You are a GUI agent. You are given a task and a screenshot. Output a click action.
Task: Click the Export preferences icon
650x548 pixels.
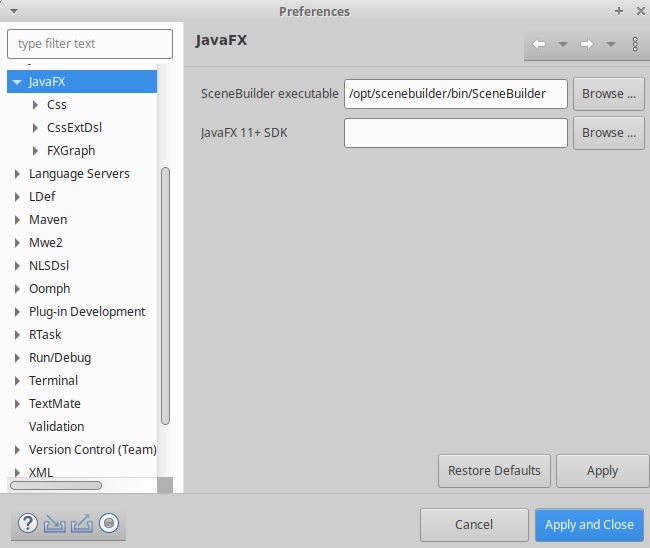click(81, 523)
